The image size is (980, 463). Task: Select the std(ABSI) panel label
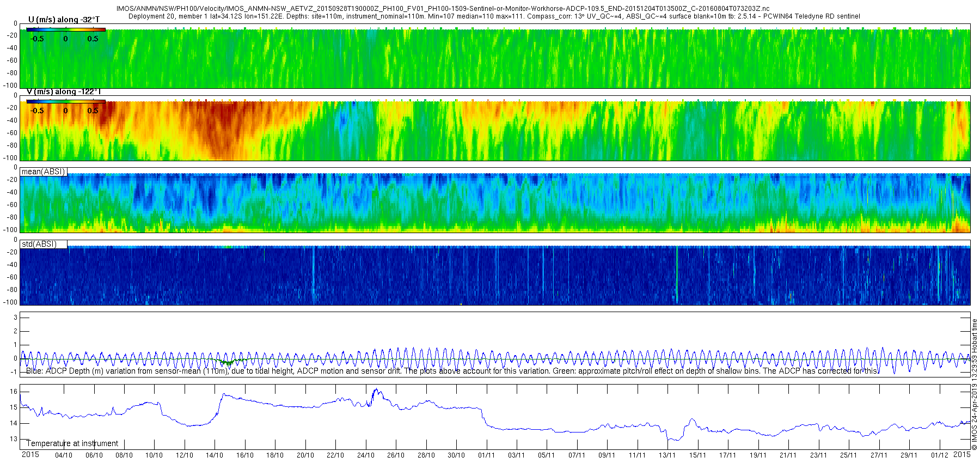click(x=39, y=244)
